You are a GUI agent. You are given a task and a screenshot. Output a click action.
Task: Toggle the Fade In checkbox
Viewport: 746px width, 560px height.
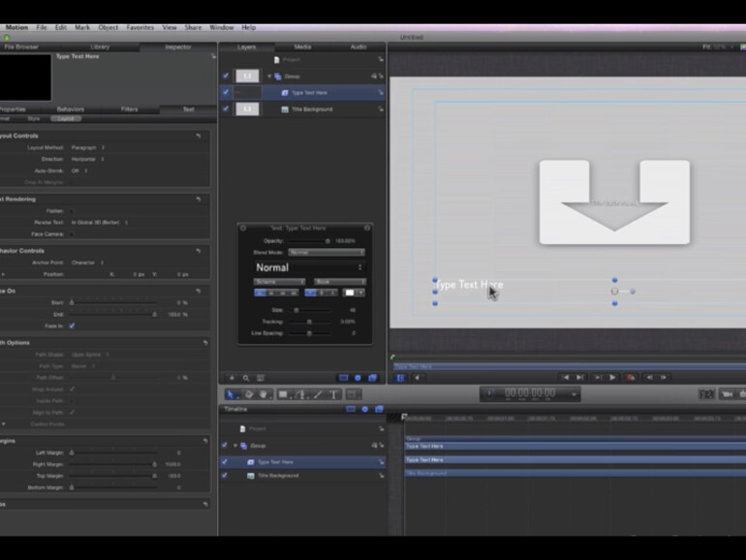[x=72, y=326]
